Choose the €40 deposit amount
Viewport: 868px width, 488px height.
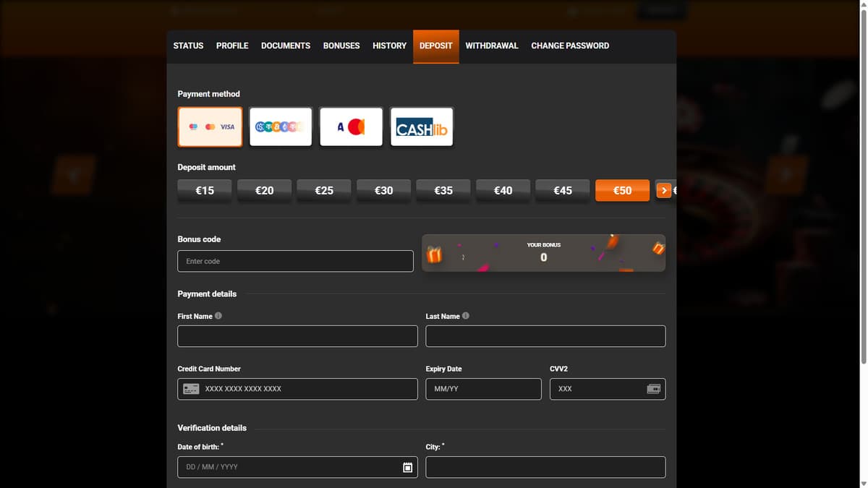point(503,190)
